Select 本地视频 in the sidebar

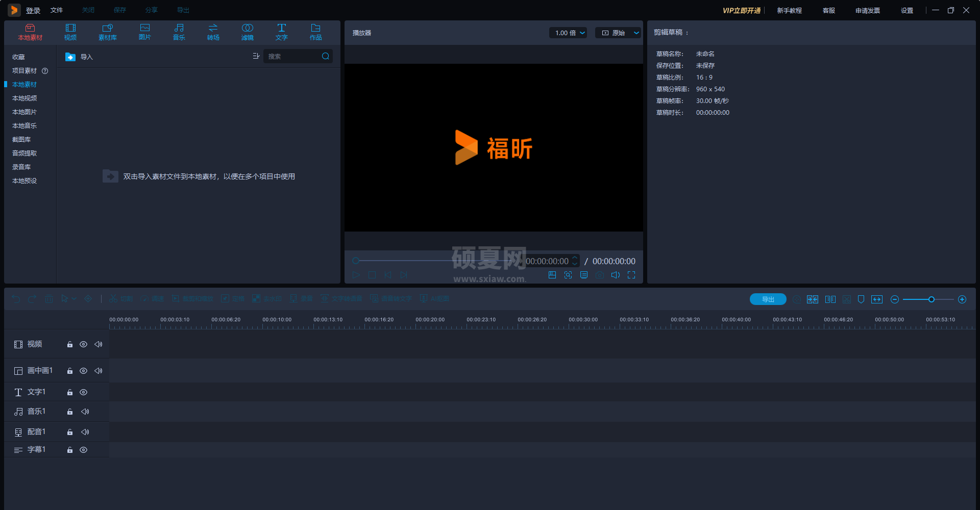[24, 98]
